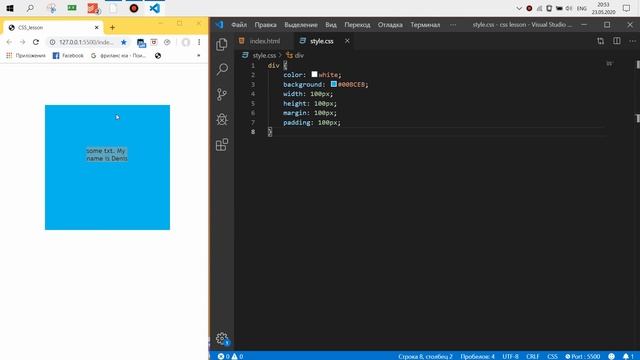The height and width of the screenshot is (360, 640).
Task: Click the white color swatch on line 2
Action: [314, 74]
